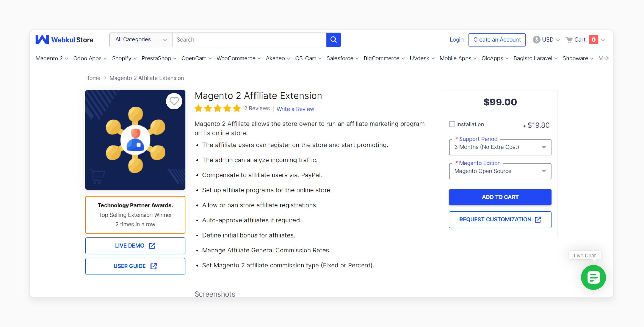Click the Live Chat label
Image resolution: width=644 pixels, height=327 pixels.
[x=584, y=255]
